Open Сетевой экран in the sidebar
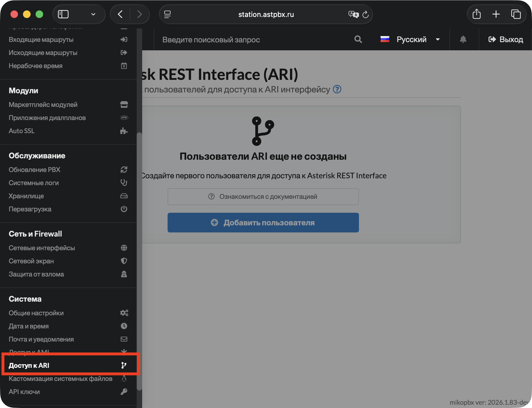This screenshot has height=408, width=532. (x=31, y=261)
